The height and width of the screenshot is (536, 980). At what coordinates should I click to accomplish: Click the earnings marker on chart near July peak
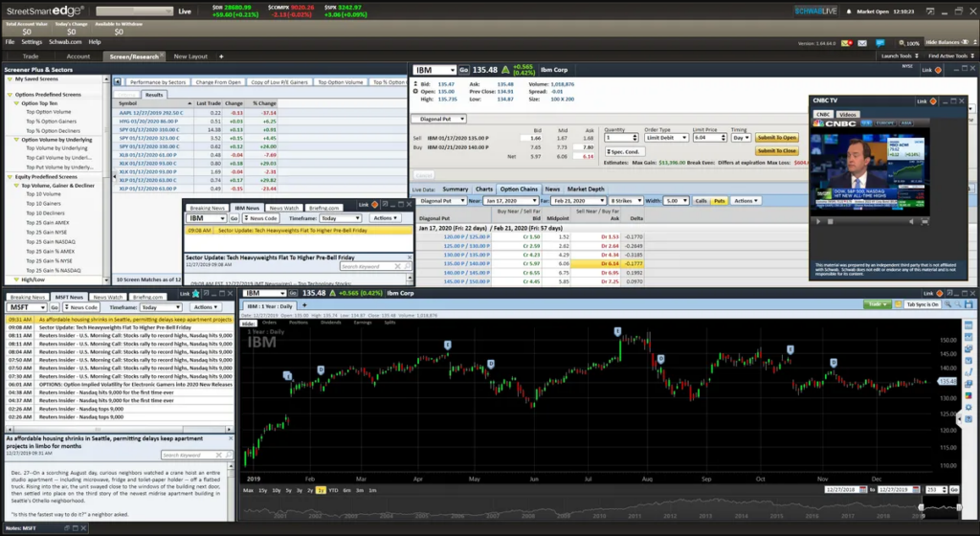(x=617, y=331)
